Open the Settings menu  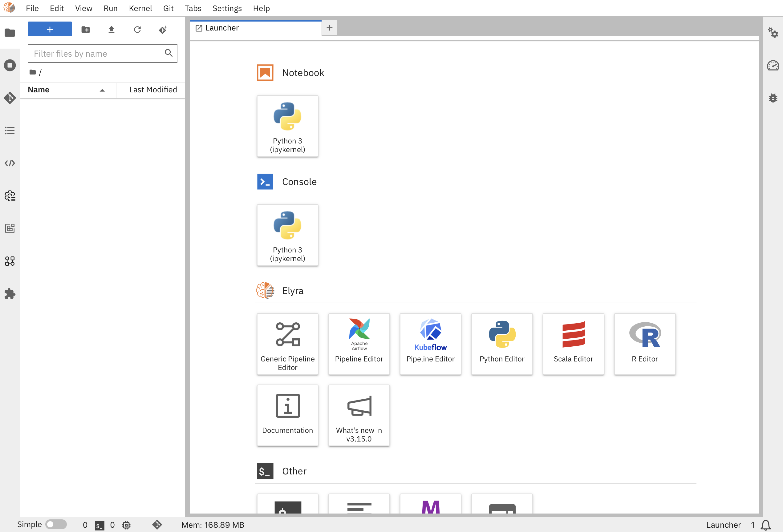pyautogui.click(x=227, y=8)
